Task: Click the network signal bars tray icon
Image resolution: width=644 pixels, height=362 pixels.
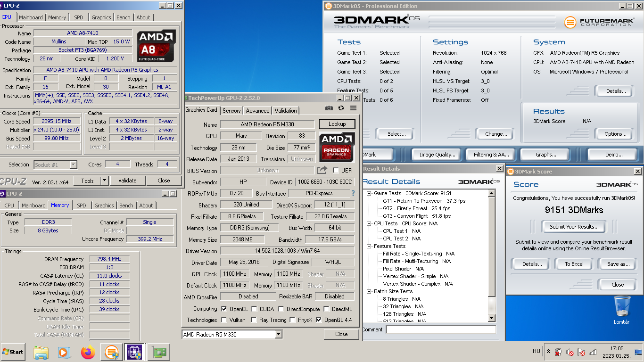Action: point(593,352)
